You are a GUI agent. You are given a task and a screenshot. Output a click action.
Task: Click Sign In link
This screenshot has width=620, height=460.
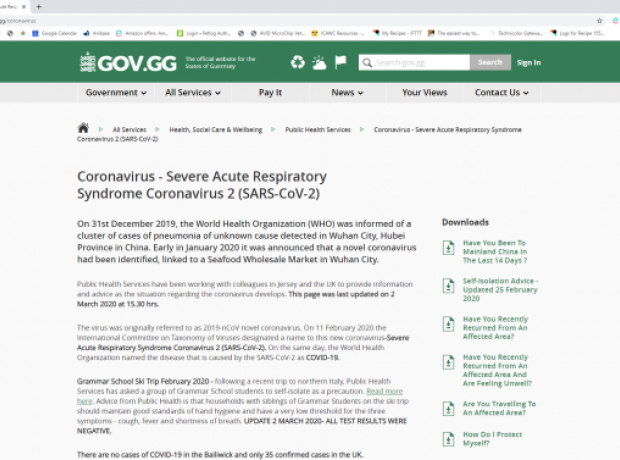pyautogui.click(x=529, y=62)
